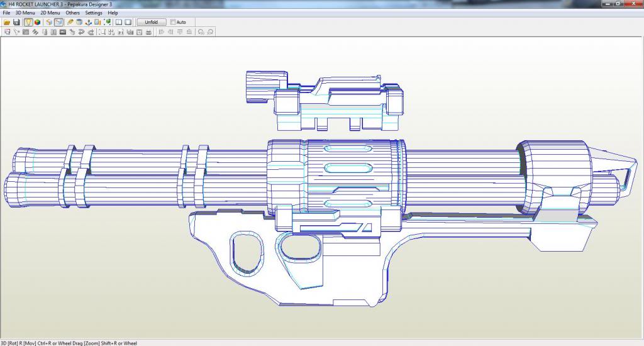This screenshot has width=644, height=346.
Task: Click the rotate clockwise icon
Action: tap(210, 32)
